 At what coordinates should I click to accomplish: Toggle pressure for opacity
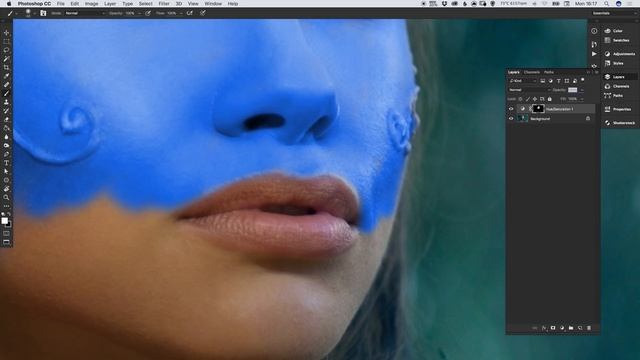148,13
